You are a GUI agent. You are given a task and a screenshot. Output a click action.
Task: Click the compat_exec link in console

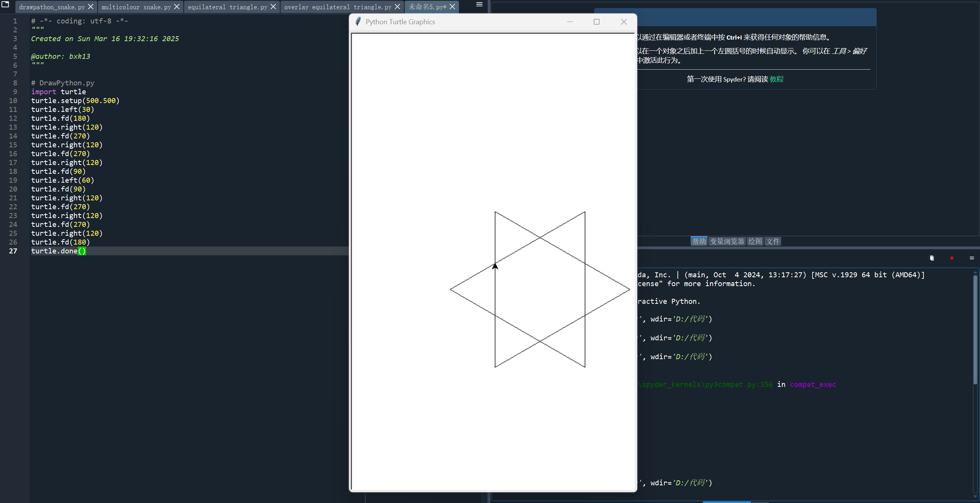coord(812,385)
